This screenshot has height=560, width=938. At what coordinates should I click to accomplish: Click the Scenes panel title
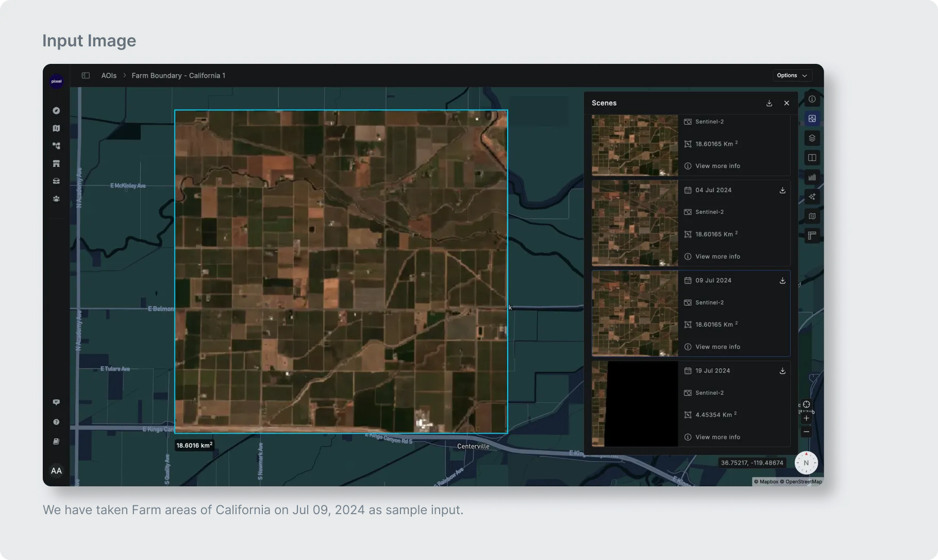604,103
